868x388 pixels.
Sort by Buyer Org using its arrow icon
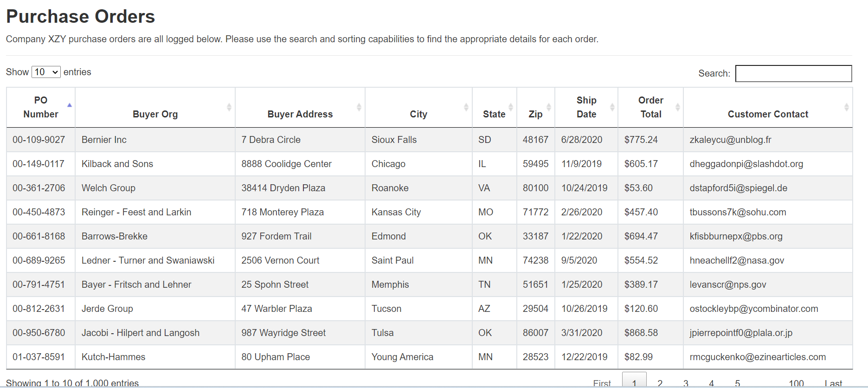click(x=229, y=107)
